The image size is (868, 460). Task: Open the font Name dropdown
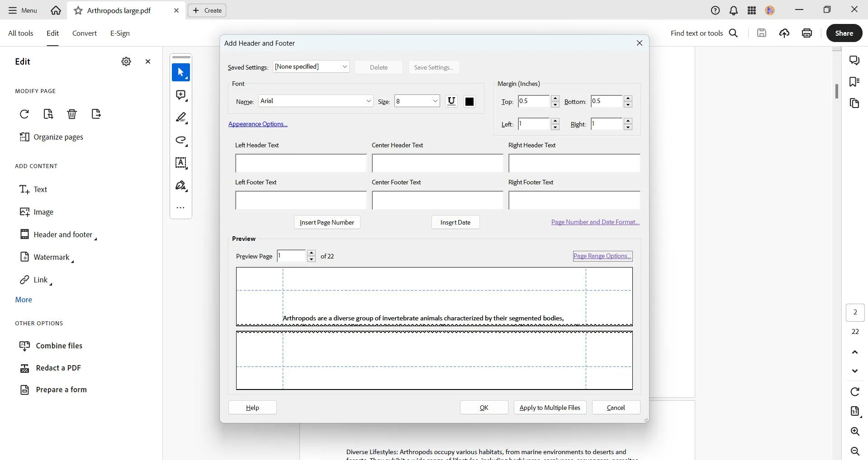click(315, 101)
